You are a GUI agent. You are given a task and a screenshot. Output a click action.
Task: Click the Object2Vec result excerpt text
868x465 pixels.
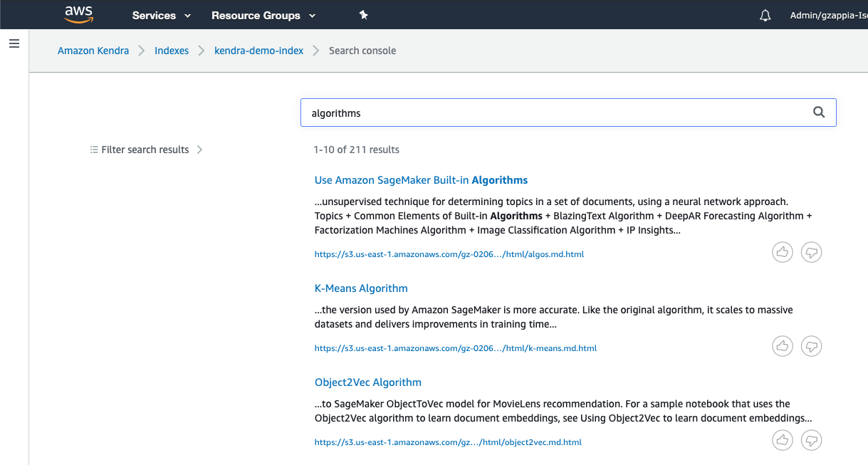click(563, 411)
